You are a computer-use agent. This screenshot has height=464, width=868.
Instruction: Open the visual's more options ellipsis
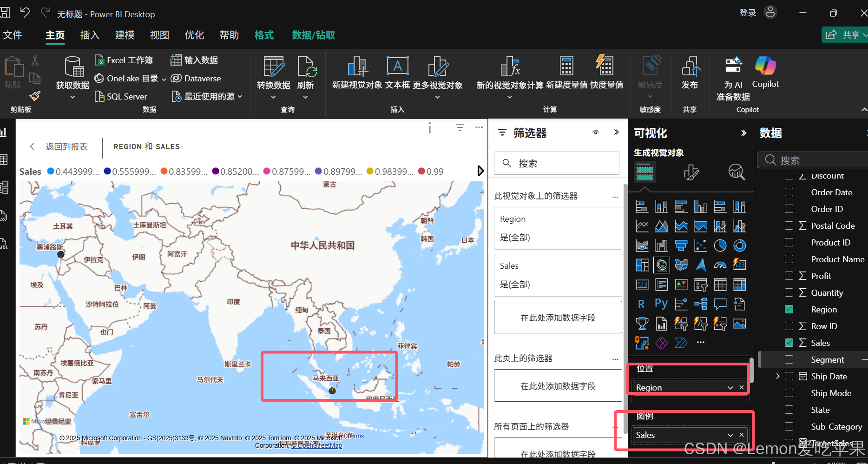click(479, 127)
